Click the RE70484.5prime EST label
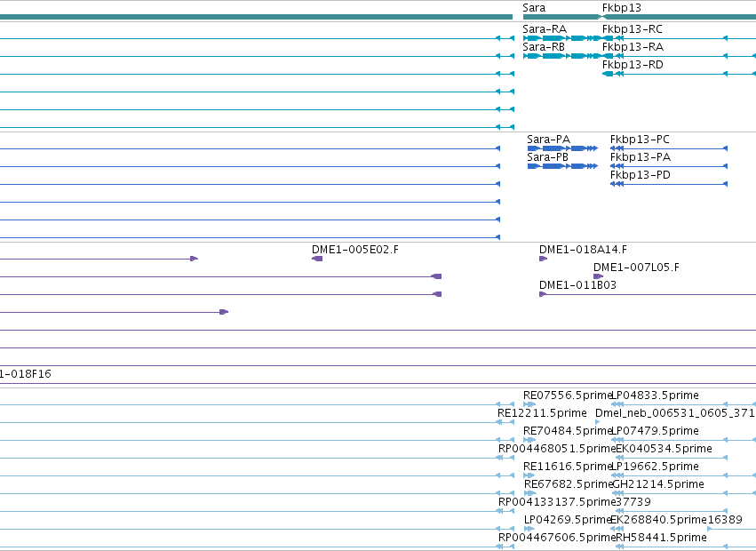 [x=568, y=431]
